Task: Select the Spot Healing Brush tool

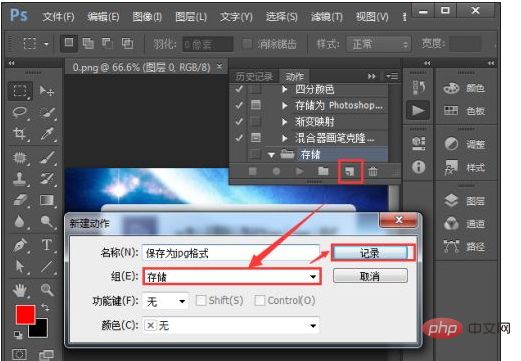Action: pos(20,157)
